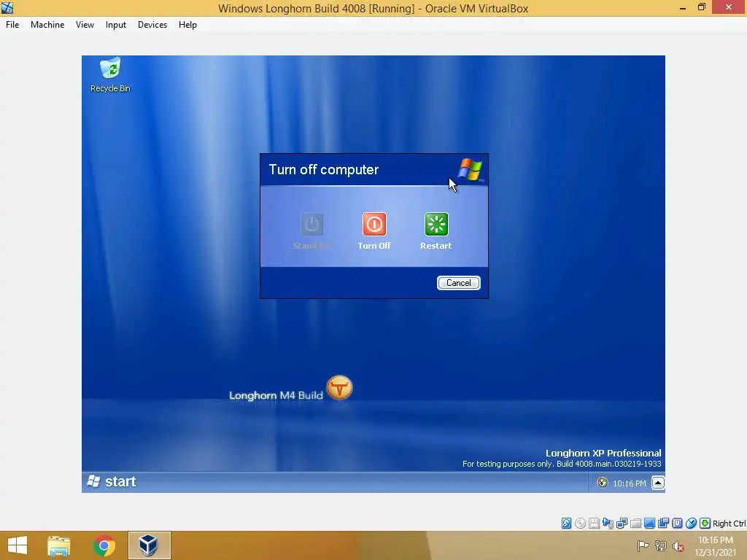The width and height of the screenshot is (747, 560).
Task: Click VirtualBox hard disk activity indicator
Action: (566, 524)
